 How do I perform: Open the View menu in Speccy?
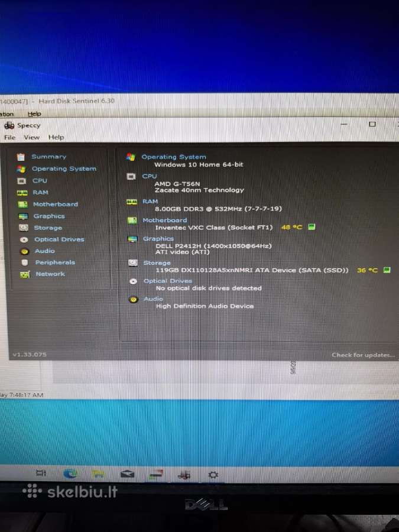tap(31, 137)
